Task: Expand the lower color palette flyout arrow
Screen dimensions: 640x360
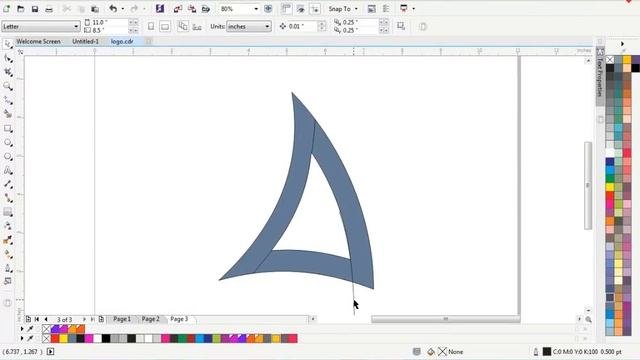Action: pyautogui.click(x=22, y=338)
